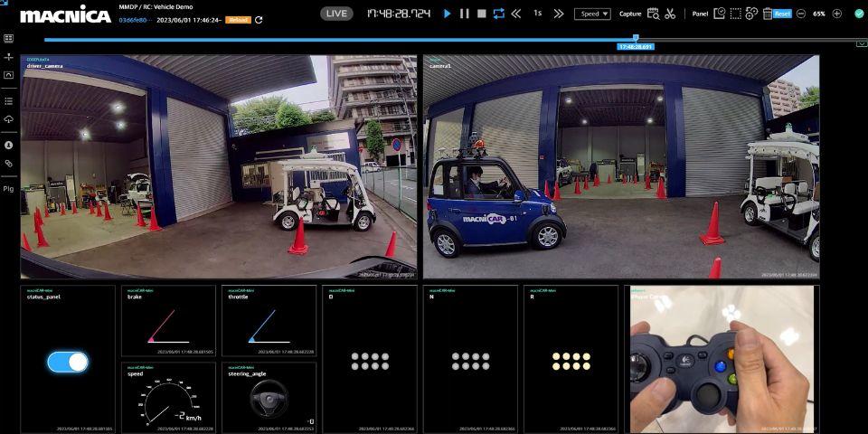Toggle the status_panel switch
868x434 pixels.
pyautogui.click(x=68, y=362)
